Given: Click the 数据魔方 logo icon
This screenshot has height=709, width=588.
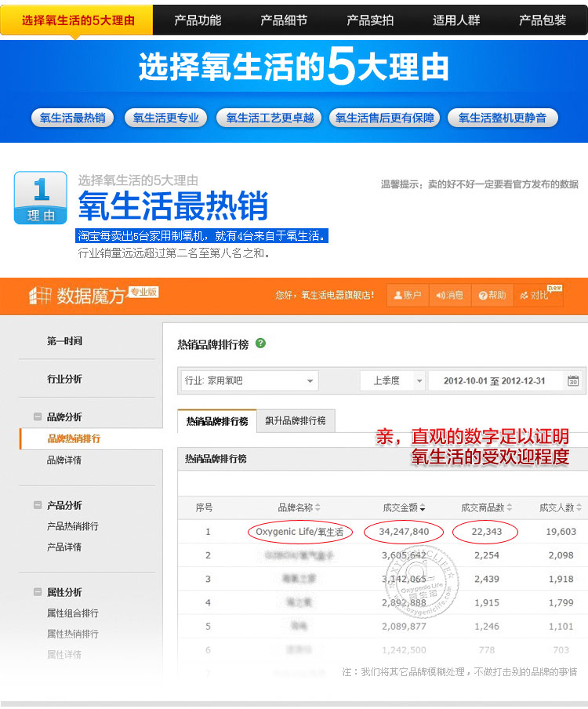Looking at the screenshot, I should pyautogui.click(x=40, y=296).
